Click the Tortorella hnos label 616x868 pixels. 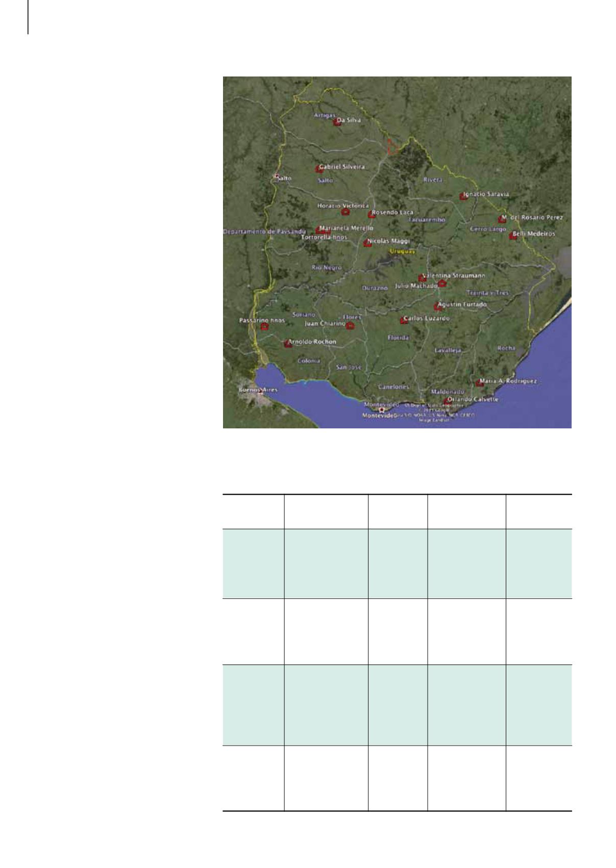tap(324, 237)
